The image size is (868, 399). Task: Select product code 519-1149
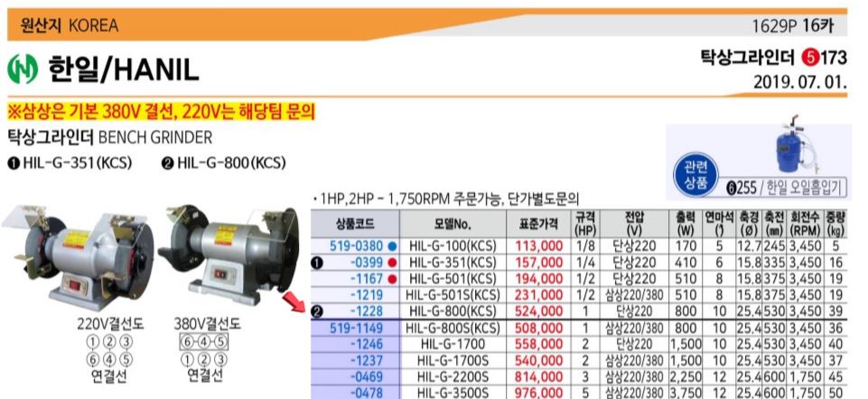pos(356,329)
